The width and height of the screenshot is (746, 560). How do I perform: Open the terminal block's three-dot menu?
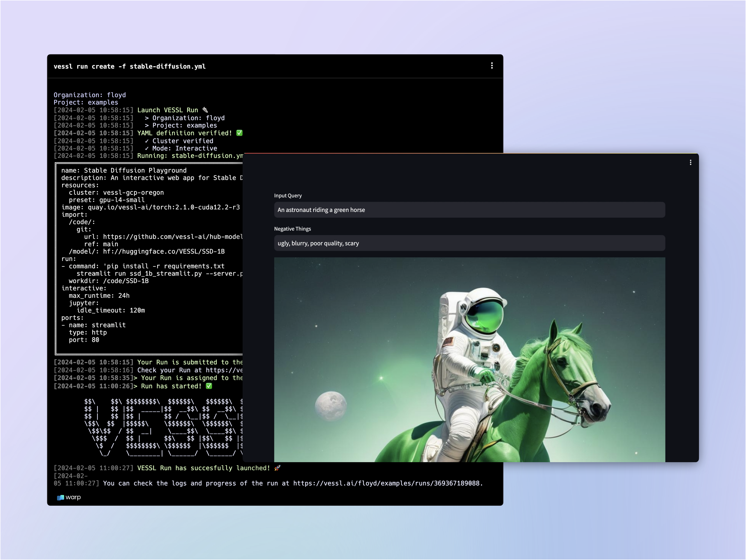click(492, 66)
